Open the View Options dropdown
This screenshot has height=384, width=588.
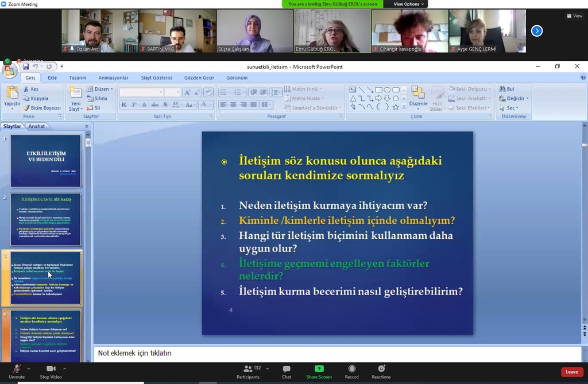tap(409, 4)
